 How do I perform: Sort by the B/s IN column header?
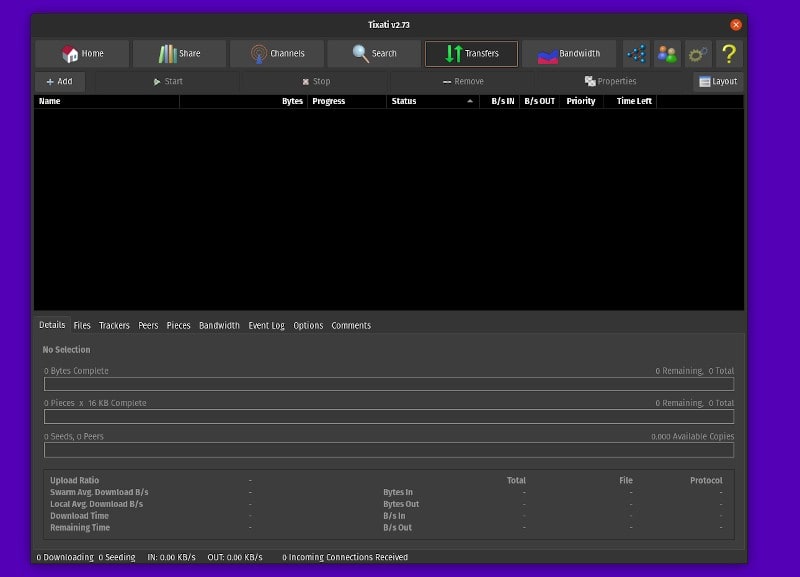point(499,101)
